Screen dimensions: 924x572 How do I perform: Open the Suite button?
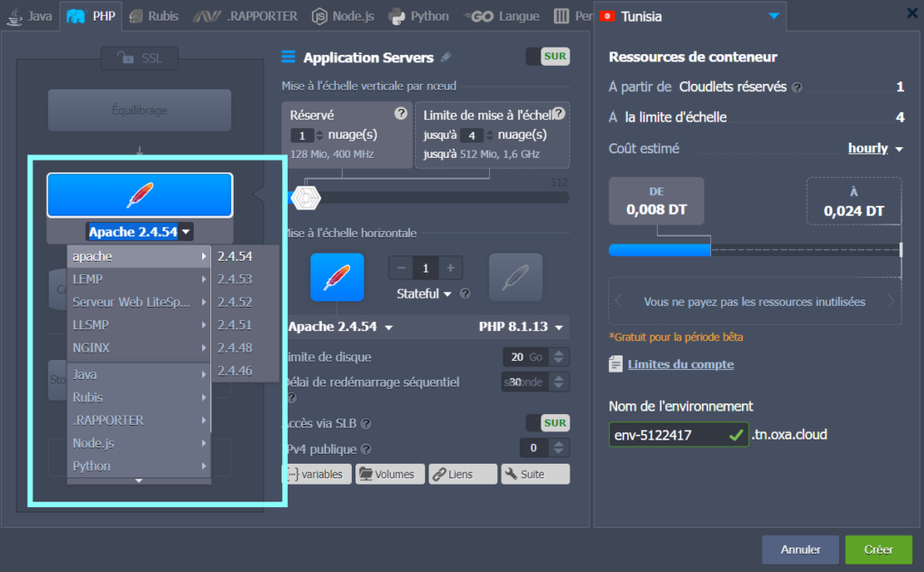click(x=536, y=475)
